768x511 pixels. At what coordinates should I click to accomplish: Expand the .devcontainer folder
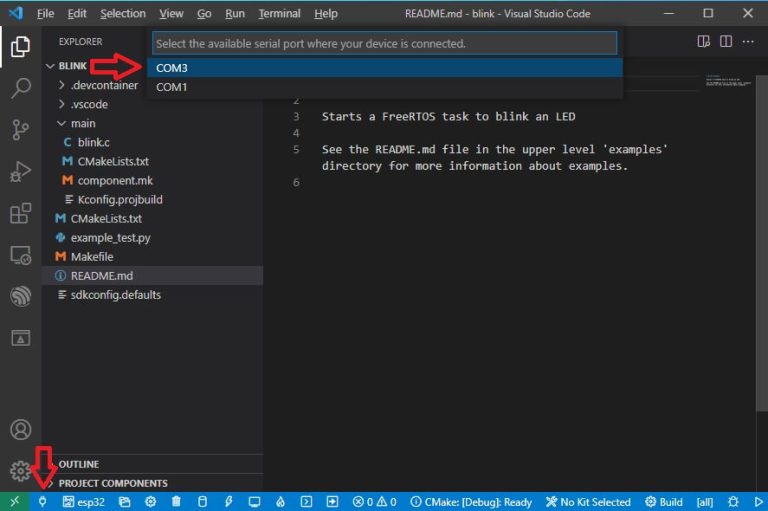pos(98,85)
